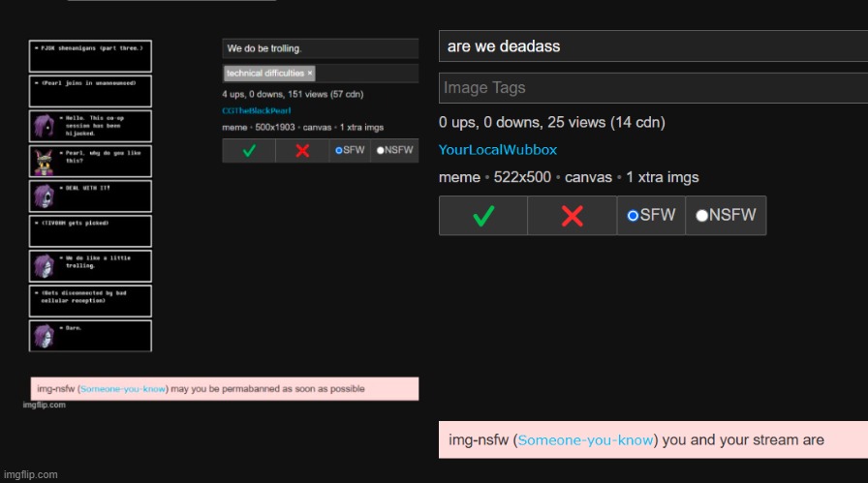The width and height of the screenshot is (868, 483).
Task: Click the "DEAL WITH IT!" comic panel
Action: pyautogui.click(x=90, y=196)
